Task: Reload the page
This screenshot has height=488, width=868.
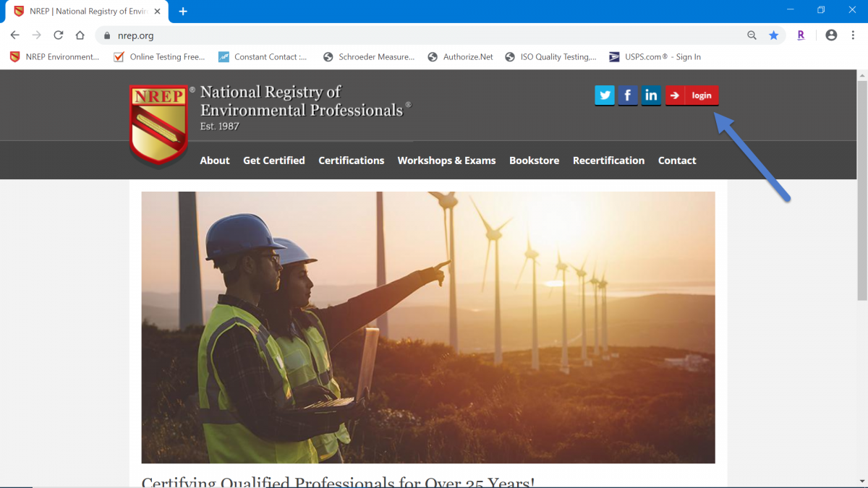Action: [x=58, y=35]
